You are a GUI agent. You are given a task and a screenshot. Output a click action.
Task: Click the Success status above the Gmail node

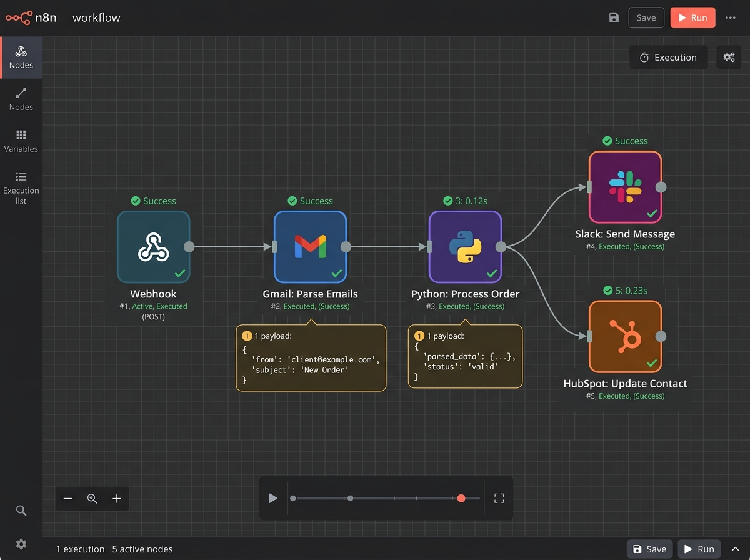[311, 201]
